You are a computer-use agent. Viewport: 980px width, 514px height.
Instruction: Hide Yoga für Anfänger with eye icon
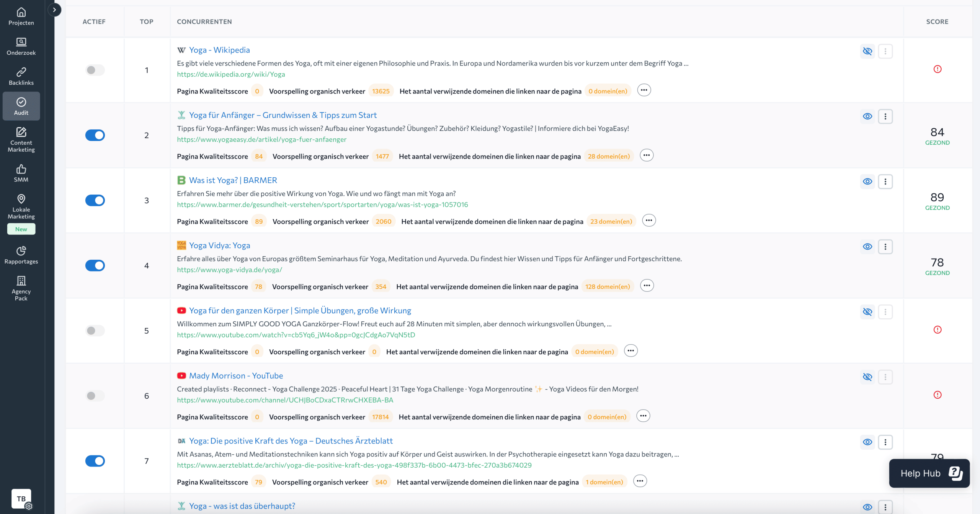click(867, 116)
